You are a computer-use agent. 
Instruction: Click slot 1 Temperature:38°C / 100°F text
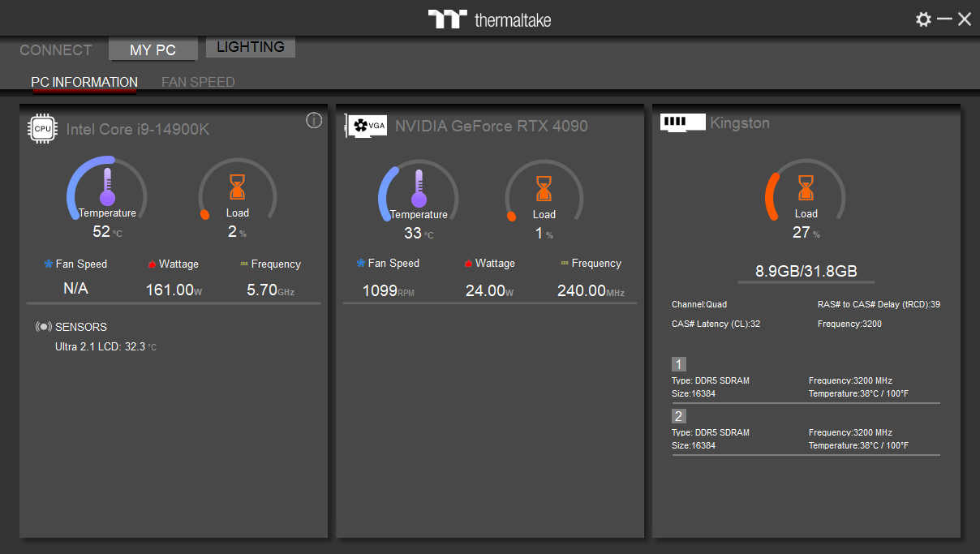[858, 393]
